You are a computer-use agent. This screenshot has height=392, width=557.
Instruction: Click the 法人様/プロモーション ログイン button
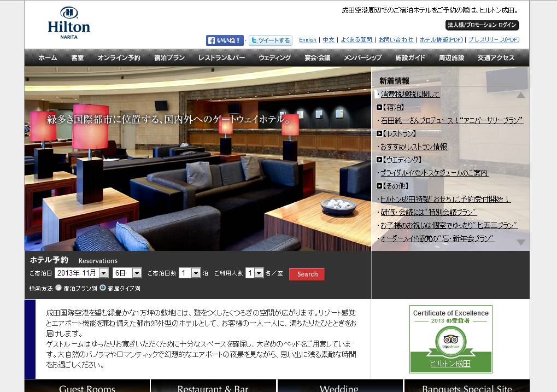click(x=482, y=25)
